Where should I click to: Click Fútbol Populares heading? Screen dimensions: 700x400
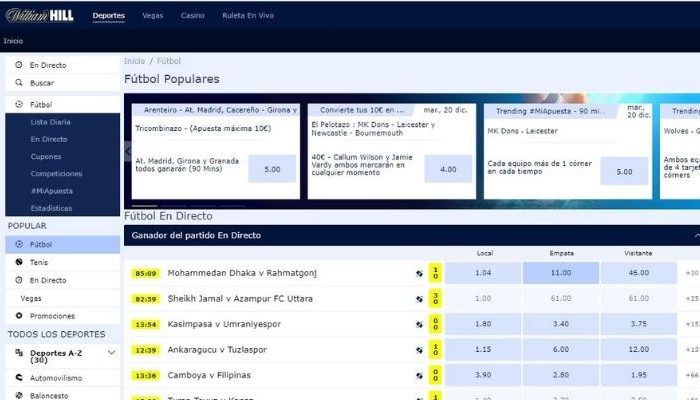point(172,79)
